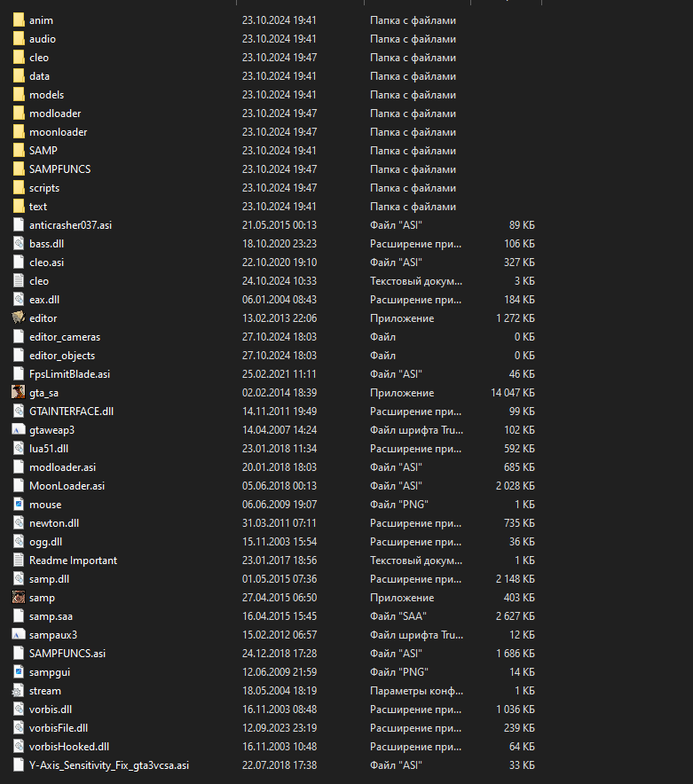Click the file name anticrasher037.asi
This screenshot has width=693, height=784.
click(x=70, y=224)
